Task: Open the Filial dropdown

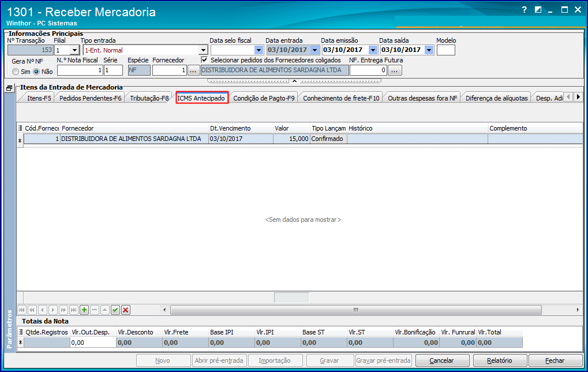Action: 74,50
